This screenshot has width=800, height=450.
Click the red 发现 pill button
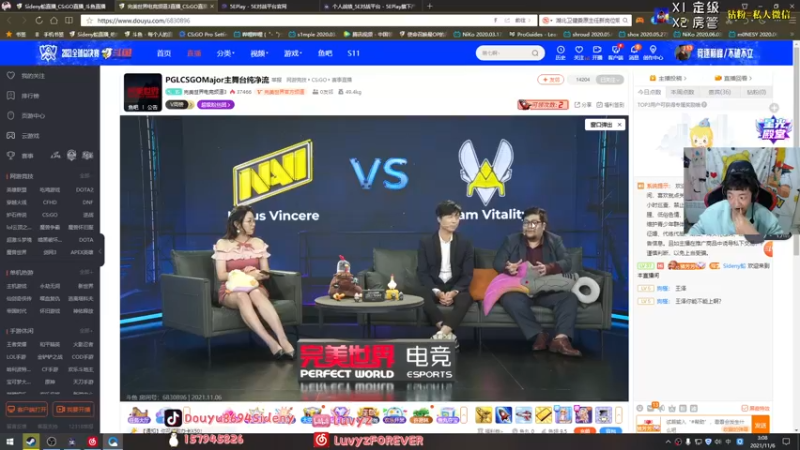point(551,80)
